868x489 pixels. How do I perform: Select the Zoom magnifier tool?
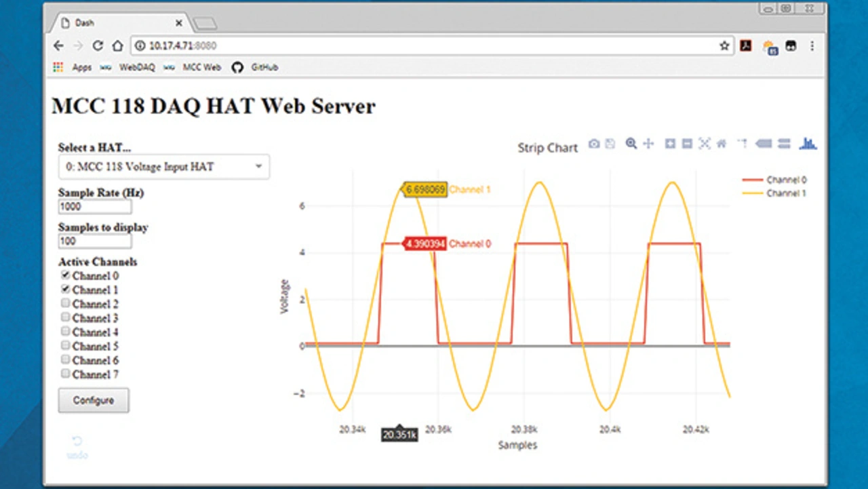click(x=631, y=144)
